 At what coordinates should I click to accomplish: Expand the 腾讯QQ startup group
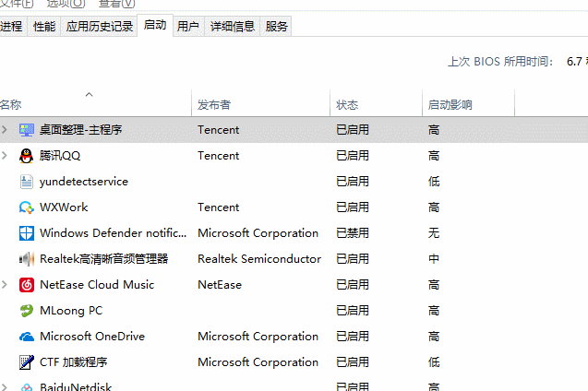6,156
